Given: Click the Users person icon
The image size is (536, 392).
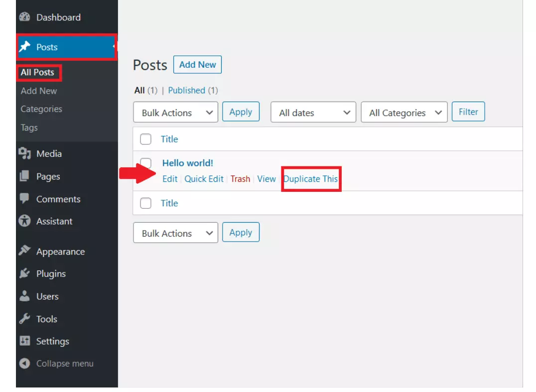Looking at the screenshot, I should click(24, 296).
